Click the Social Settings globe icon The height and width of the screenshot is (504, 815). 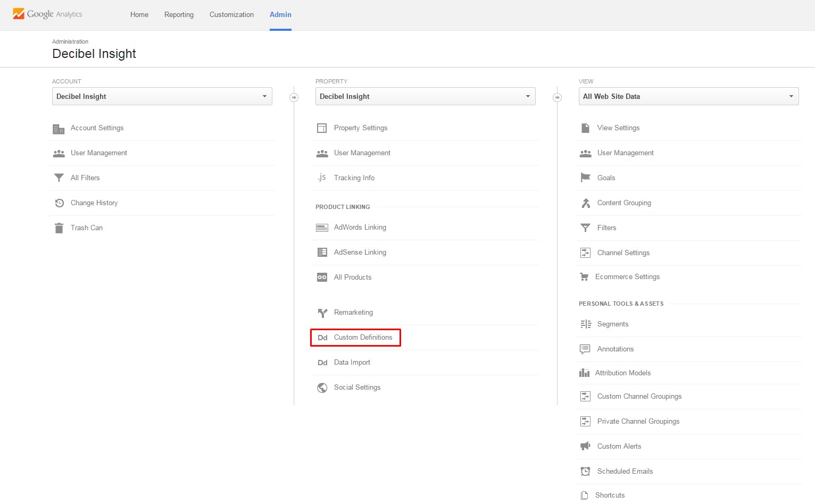tap(322, 388)
